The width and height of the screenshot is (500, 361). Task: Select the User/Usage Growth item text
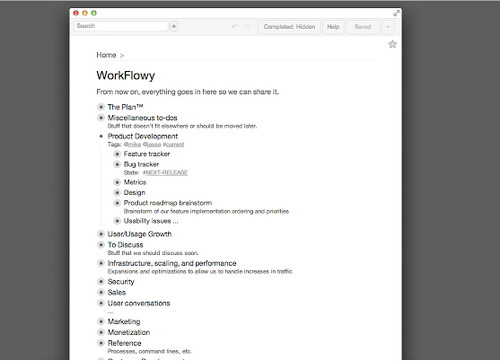[x=139, y=234]
